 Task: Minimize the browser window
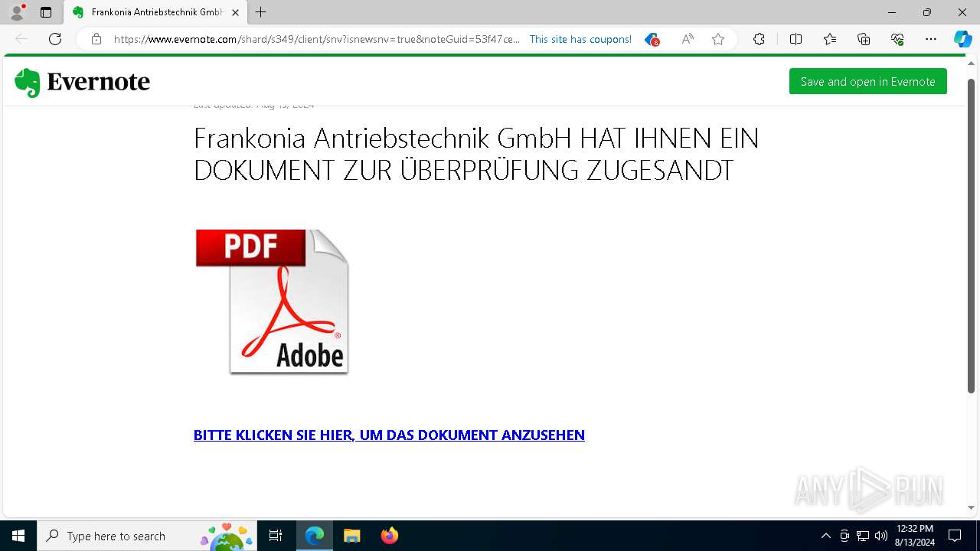[892, 12]
